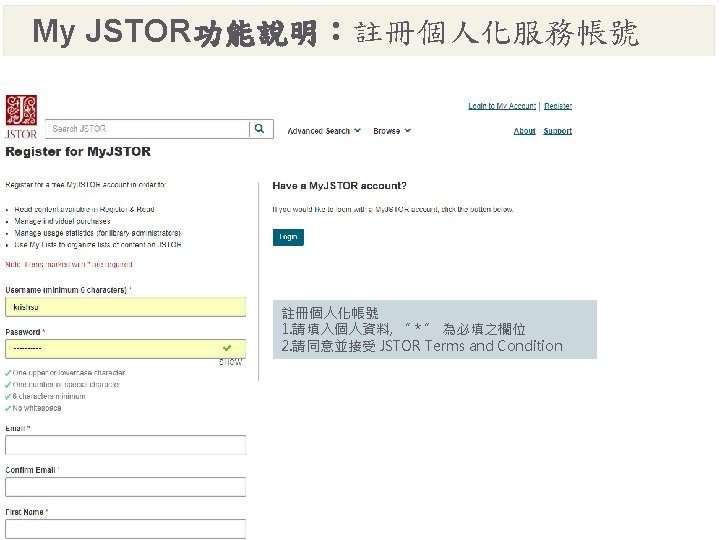The image size is (720, 540).
Task: Click the magnifying glass search button
Action: click(x=259, y=129)
